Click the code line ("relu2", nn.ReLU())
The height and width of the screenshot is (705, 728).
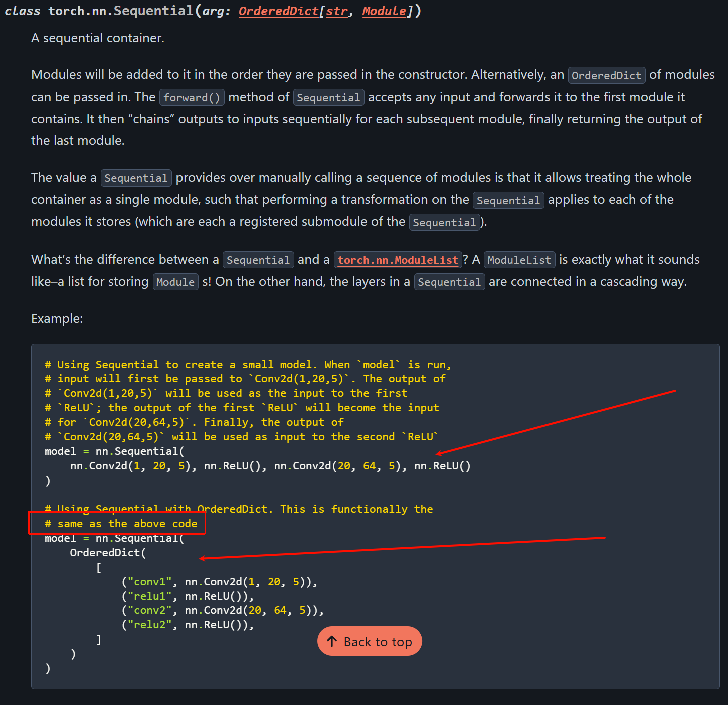tap(188, 625)
